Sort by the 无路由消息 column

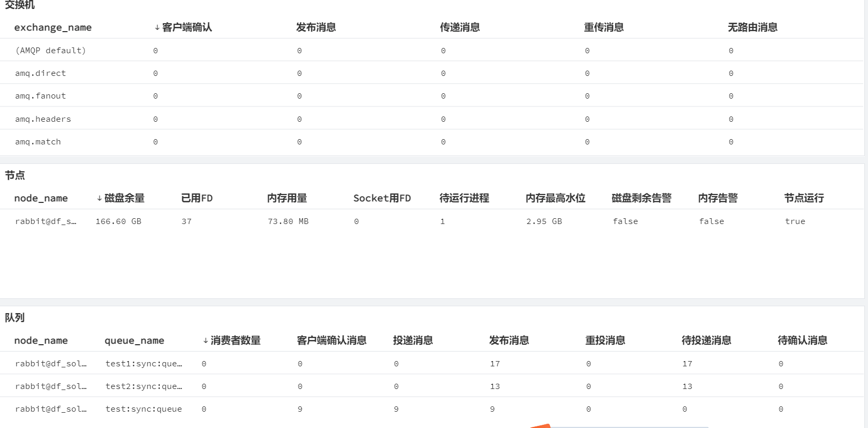click(752, 27)
